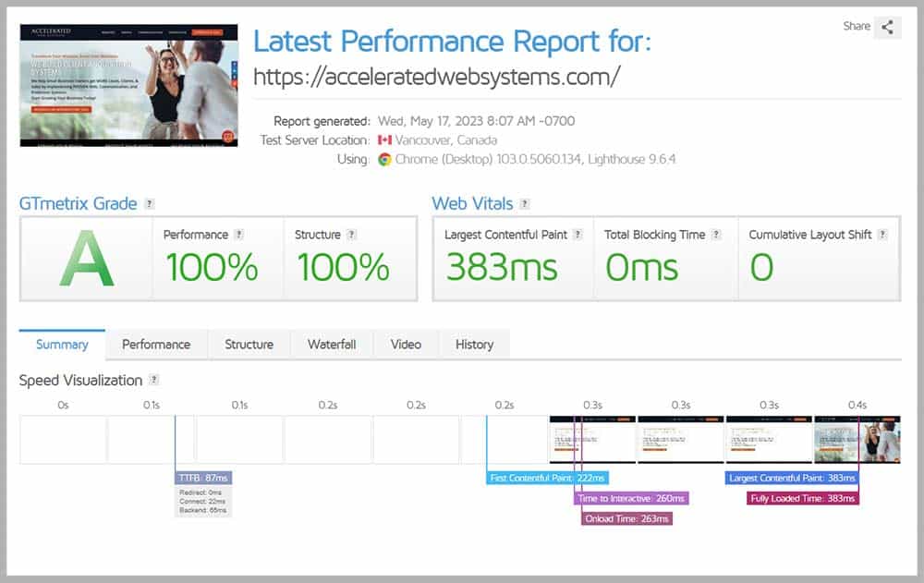Click the Redirect 0ms text

tap(201, 492)
